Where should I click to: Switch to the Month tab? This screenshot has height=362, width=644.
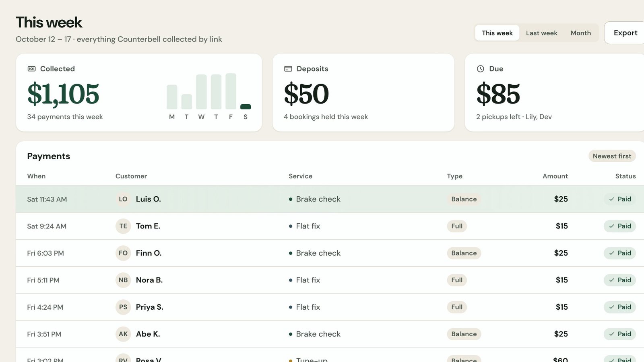tap(581, 33)
